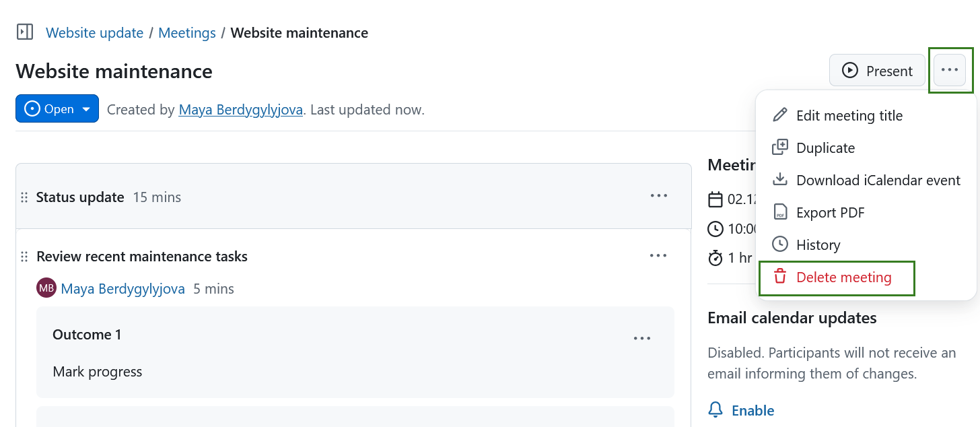Open the ellipsis menu on Status update
This screenshot has height=427, width=980.
658,196
